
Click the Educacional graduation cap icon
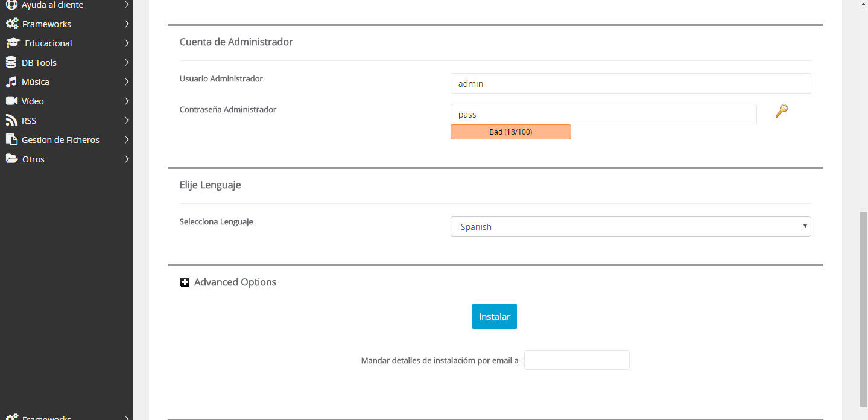[x=13, y=43]
